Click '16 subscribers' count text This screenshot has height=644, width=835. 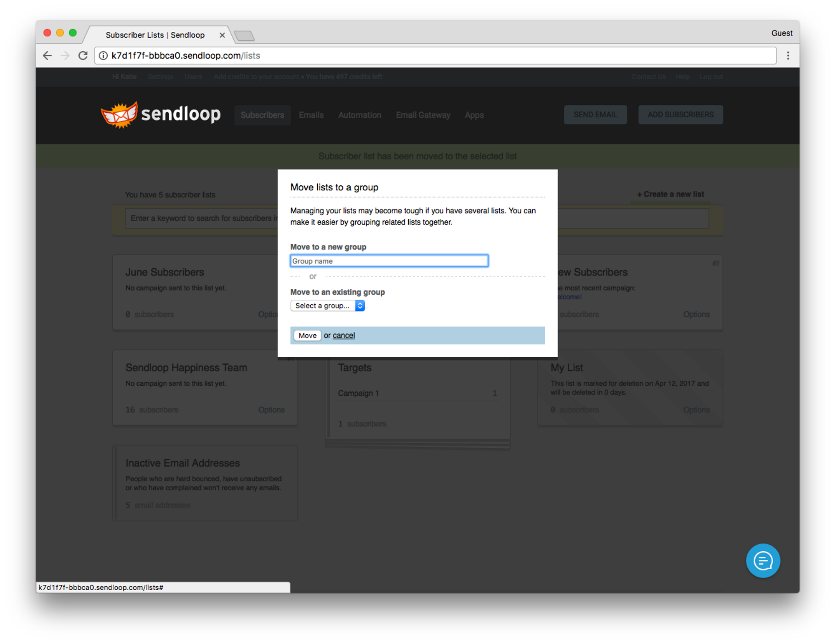[152, 410]
